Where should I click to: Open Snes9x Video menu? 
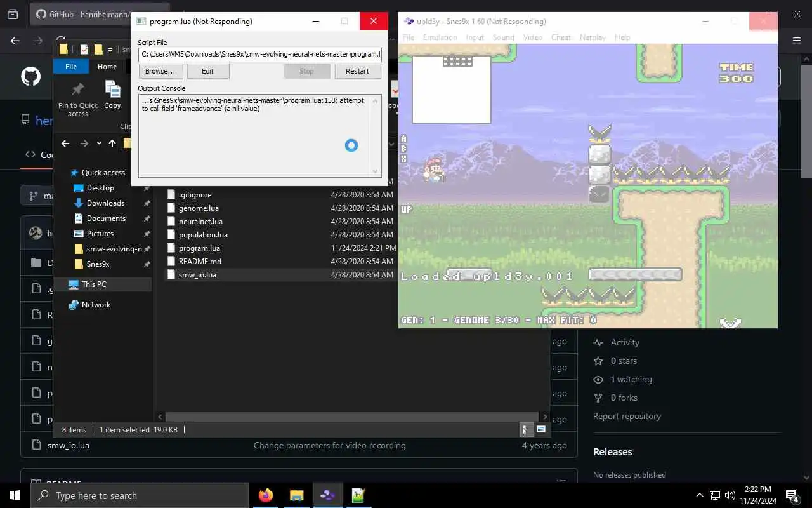(x=533, y=37)
